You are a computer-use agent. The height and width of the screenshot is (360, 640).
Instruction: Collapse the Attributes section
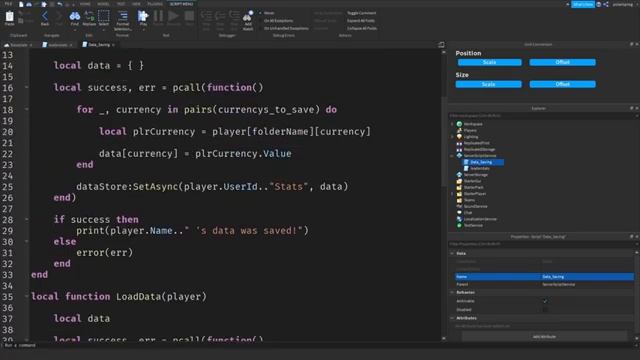(x=452, y=318)
